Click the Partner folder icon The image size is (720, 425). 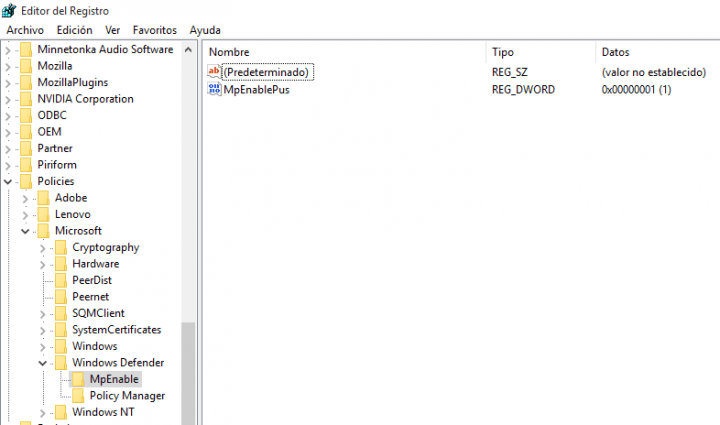26,148
